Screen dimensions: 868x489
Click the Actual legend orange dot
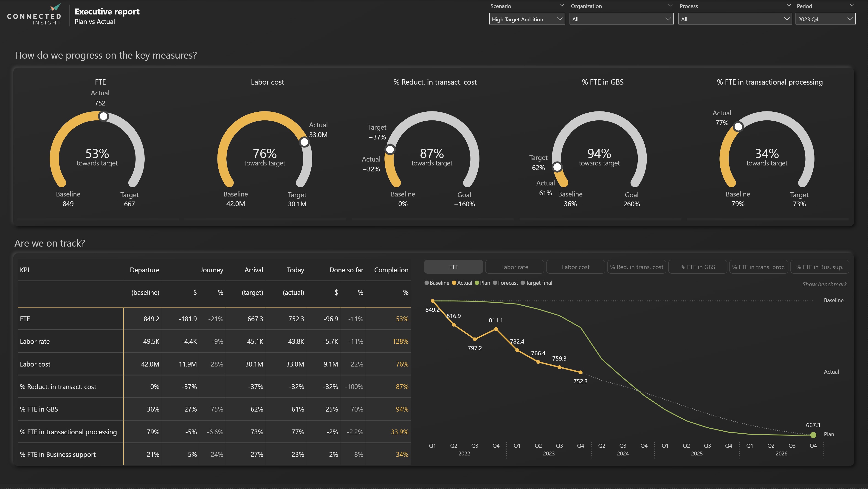tap(454, 283)
